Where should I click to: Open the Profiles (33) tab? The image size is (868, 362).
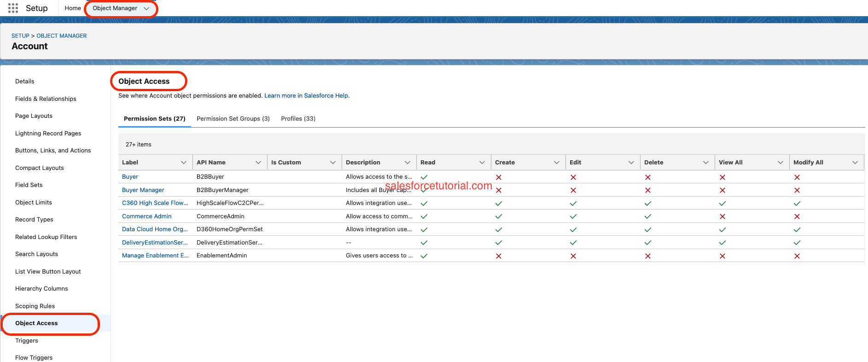[x=298, y=119]
